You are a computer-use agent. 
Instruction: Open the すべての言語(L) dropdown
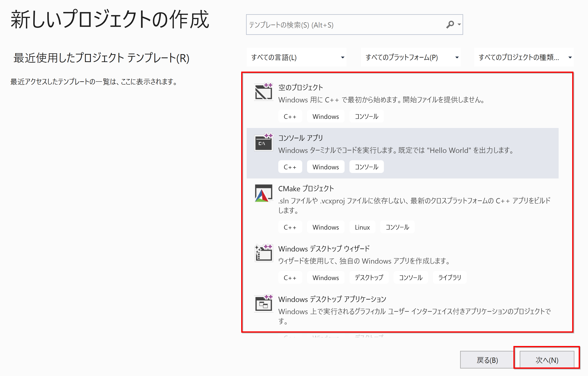pos(297,57)
